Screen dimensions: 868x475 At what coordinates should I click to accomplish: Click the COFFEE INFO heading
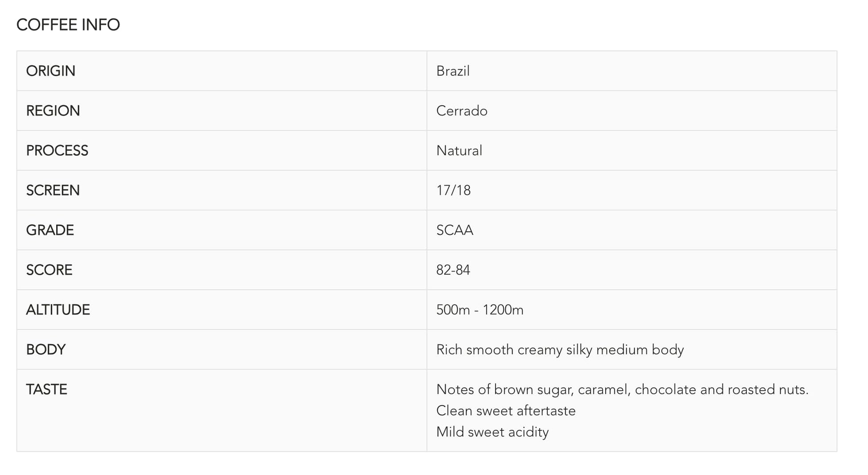68,25
